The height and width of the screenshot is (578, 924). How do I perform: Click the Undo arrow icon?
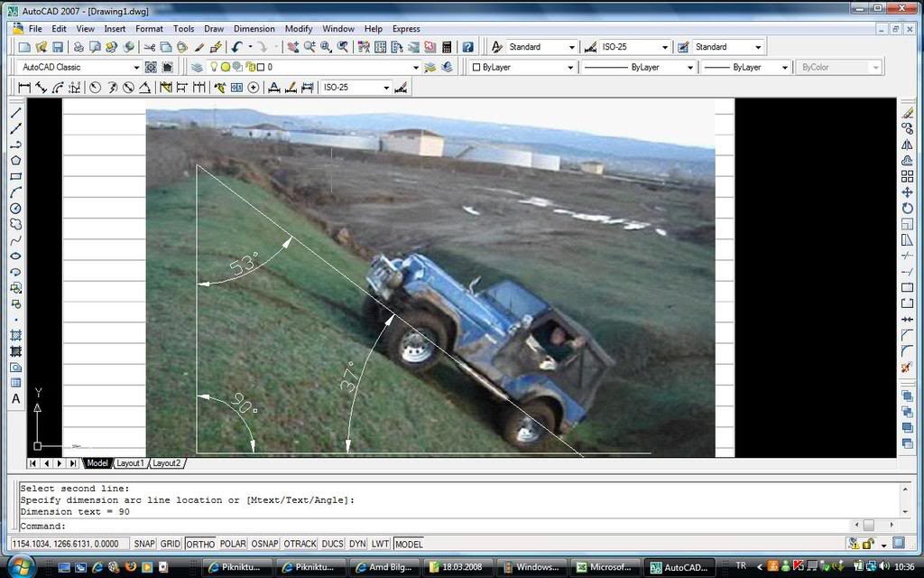(x=236, y=47)
